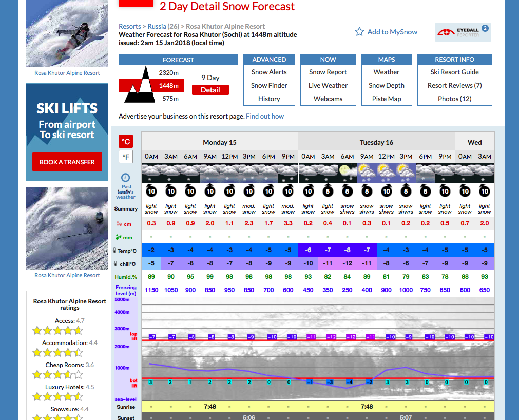The width and height of the screenshot is (519, 420).
Task: Select 2320m elevation forecast
Action: pyautogui.click(x=168, y=73)
